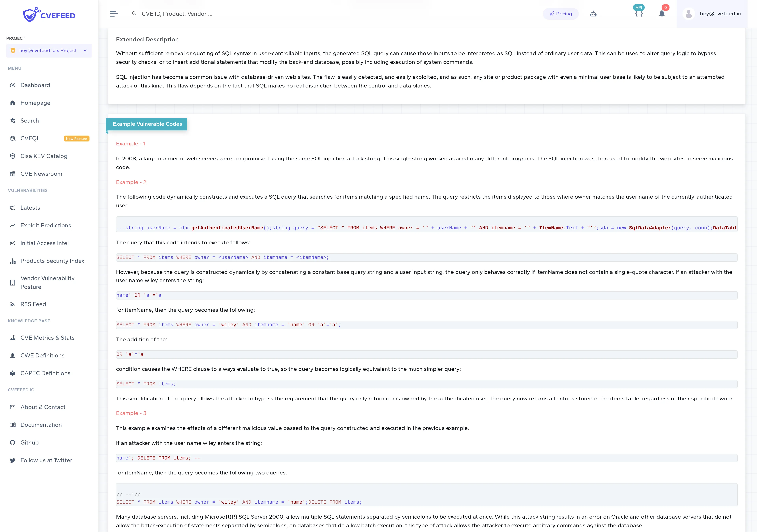
Task: Click the getAuthenticatedUserName code block
Action: 427,224
